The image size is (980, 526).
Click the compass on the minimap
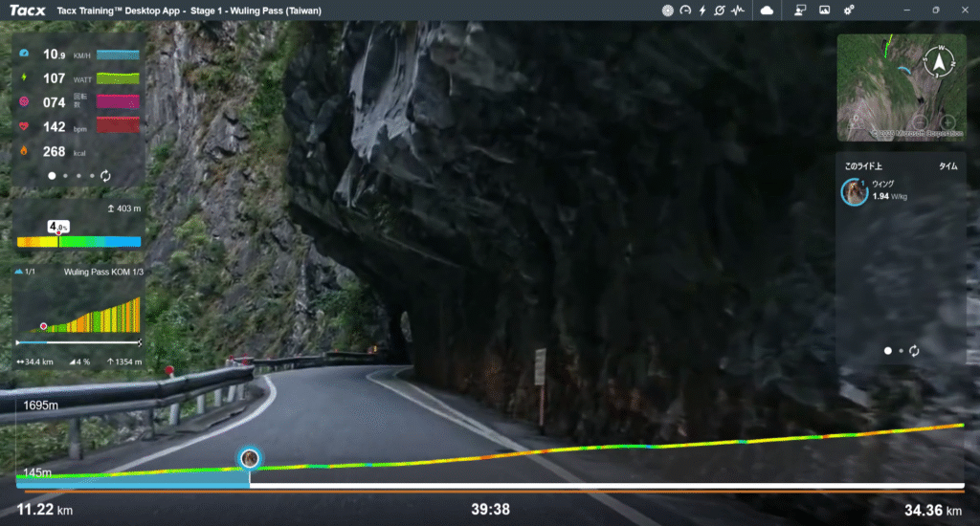(x=939, y=62)
